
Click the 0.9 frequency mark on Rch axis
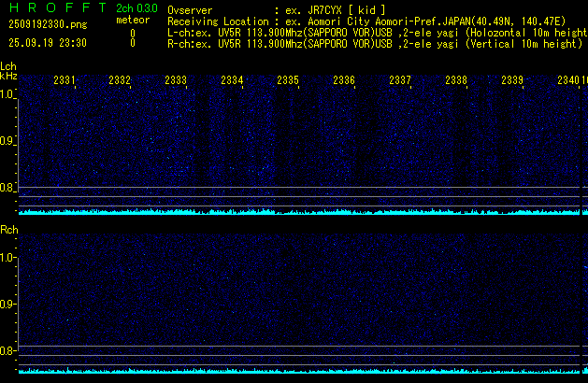[7, 304]
